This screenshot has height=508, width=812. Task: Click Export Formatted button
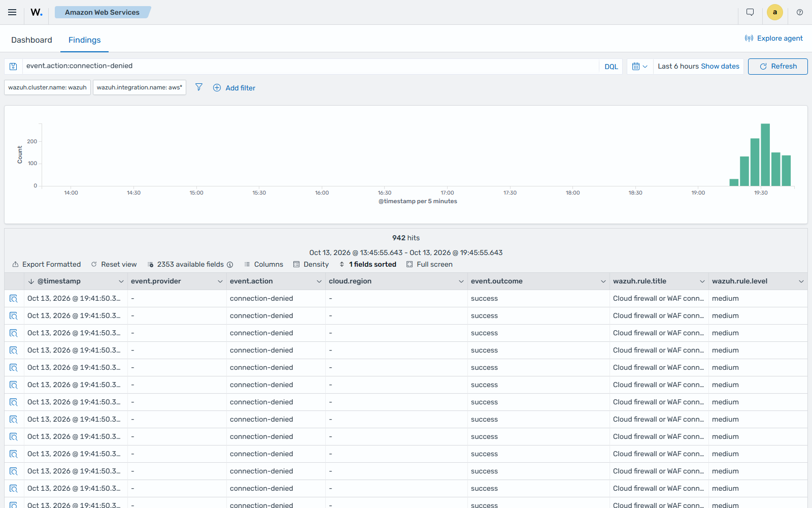[x=46, y=265]
